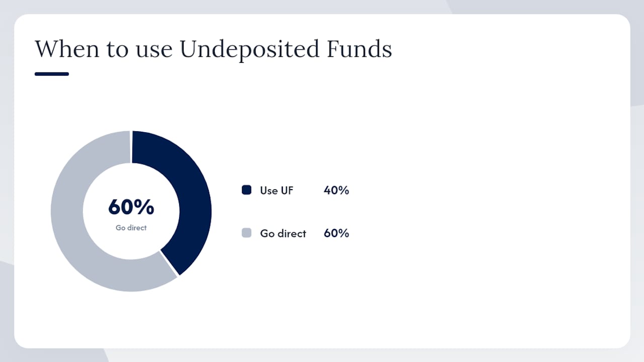Click the gray legend swatch beside Go direct

click(x=247, y=233)
